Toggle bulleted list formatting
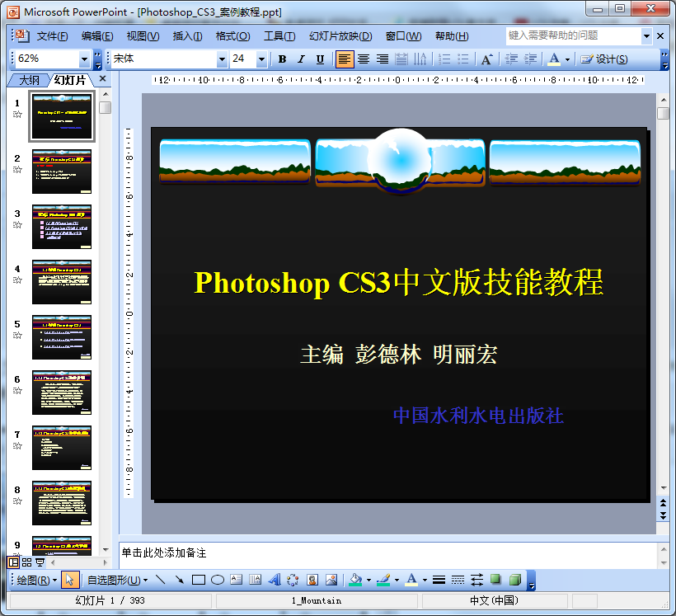 point(463,59)
